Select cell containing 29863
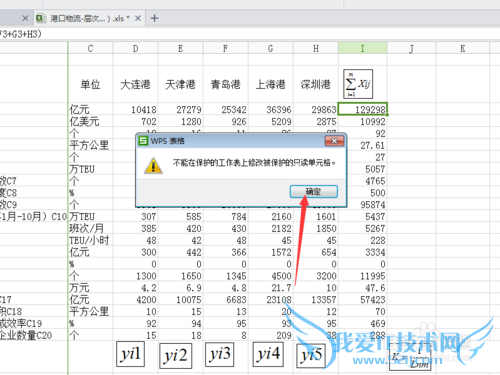The height and width of the screenshot is (375, 500). point(316,109)
